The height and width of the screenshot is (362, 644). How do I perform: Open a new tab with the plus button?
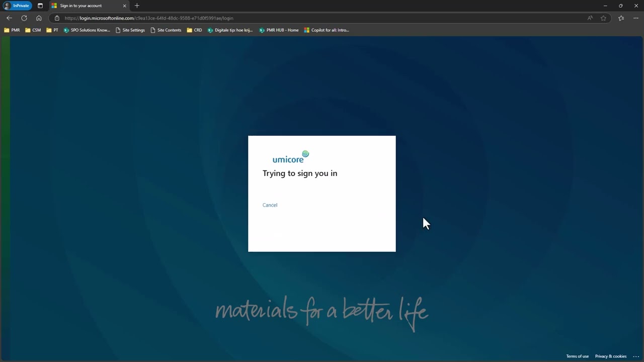coord(137,6)
